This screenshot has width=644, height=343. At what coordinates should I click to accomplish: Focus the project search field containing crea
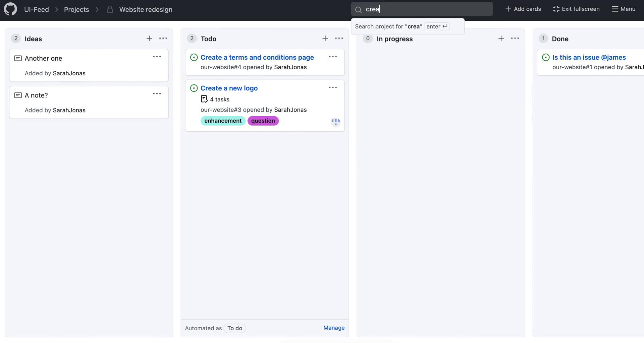click(422, 9)
